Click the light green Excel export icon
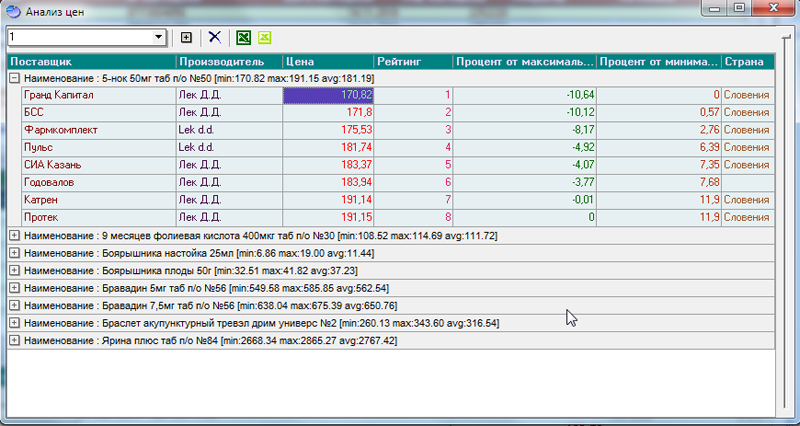 point(264,37)
